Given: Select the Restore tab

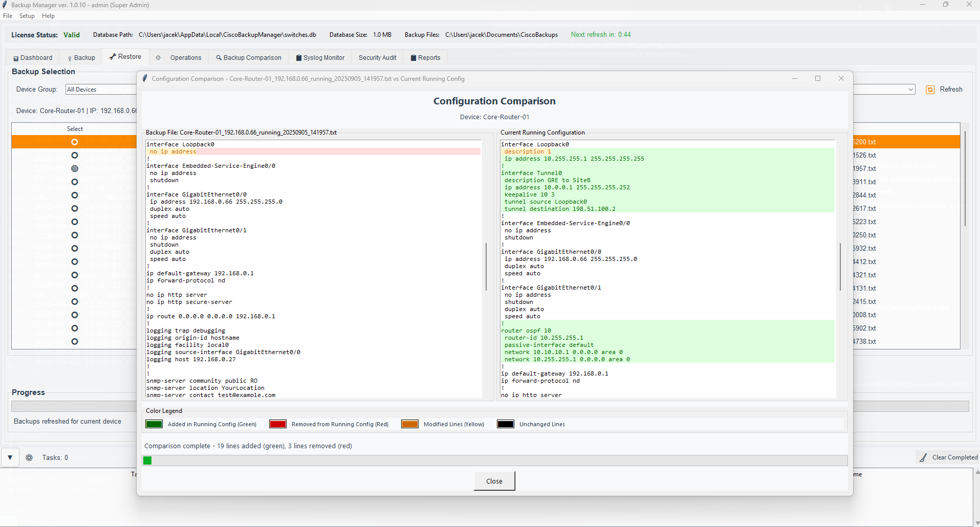Looking at the screenshot, I should (x=125, y=57).
